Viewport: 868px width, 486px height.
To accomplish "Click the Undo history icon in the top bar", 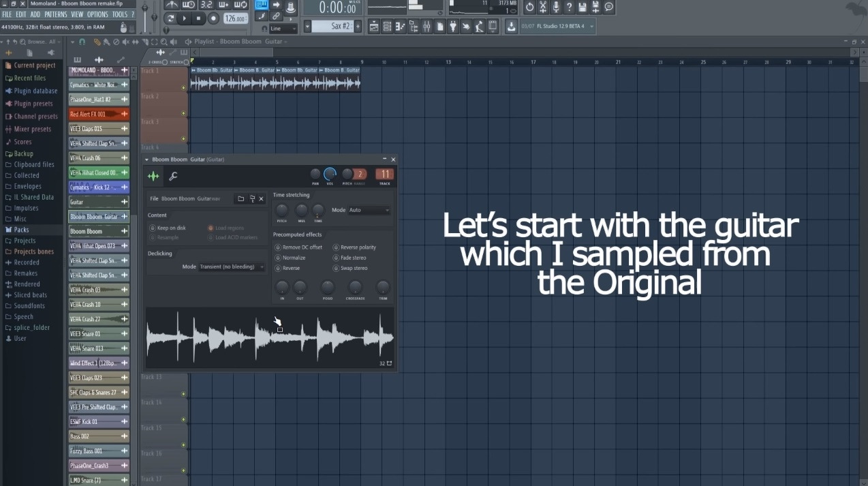I will [529, 7].
